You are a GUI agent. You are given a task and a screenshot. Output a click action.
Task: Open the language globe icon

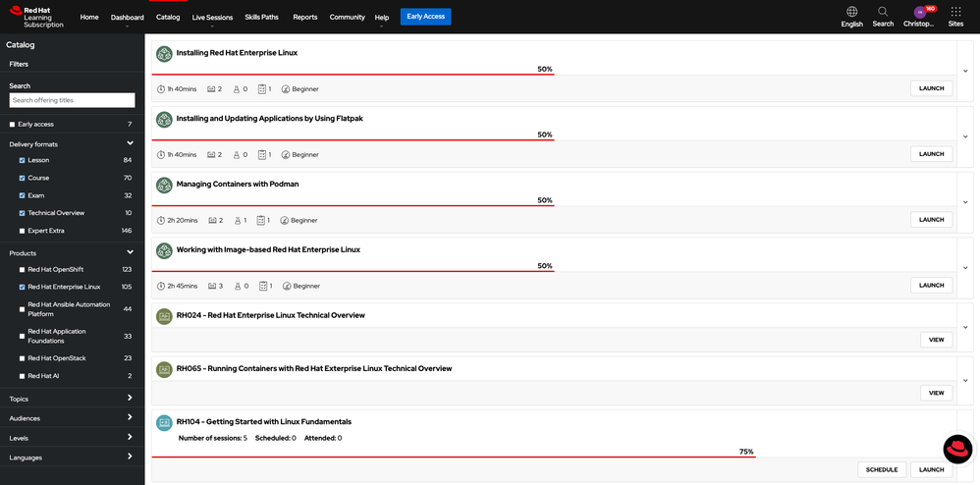851,12
